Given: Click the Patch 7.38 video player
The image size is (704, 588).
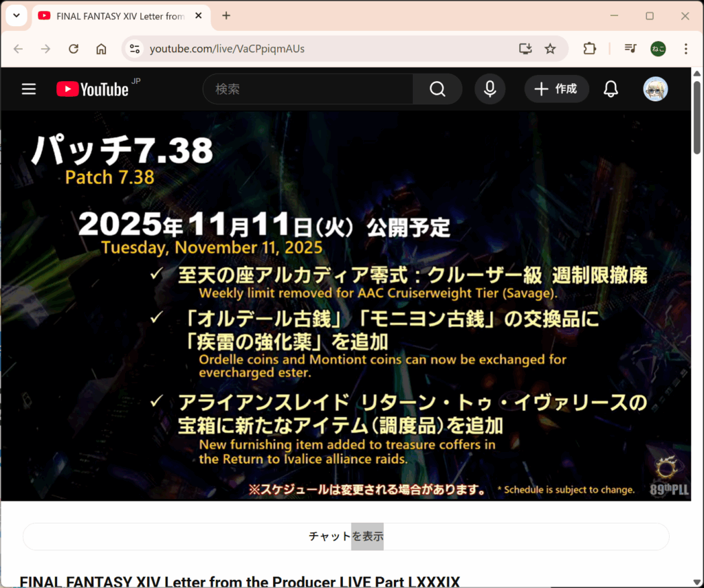Looking at the screenshot, I should click(346, 306).
